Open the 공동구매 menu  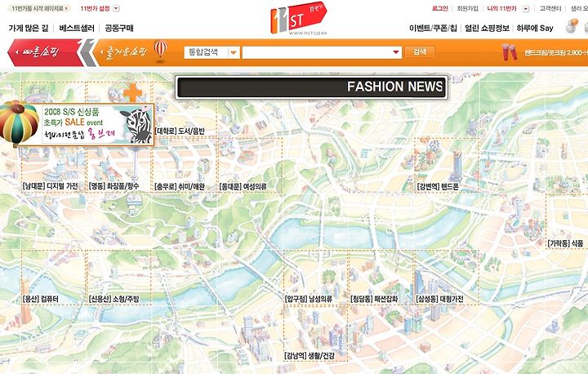pos(119,28)
